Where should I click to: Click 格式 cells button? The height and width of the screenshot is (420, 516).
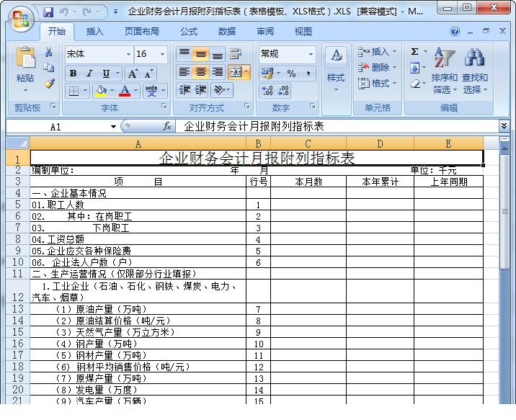click(x=377, y=84)
